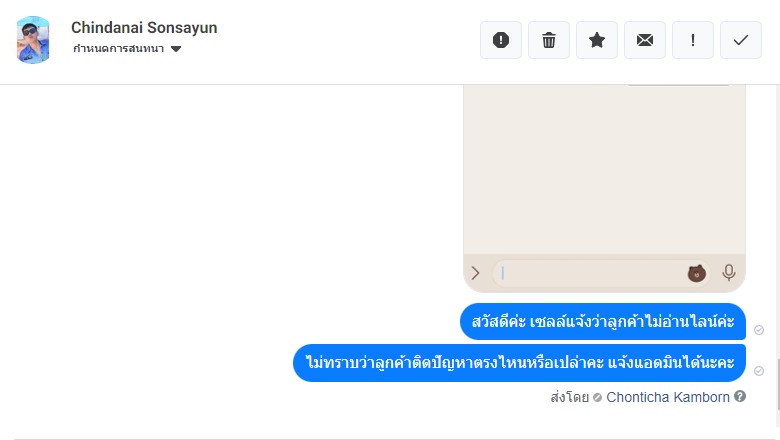
Task: Click the Chindanai Sonsayun name
Action: [144, 27]
